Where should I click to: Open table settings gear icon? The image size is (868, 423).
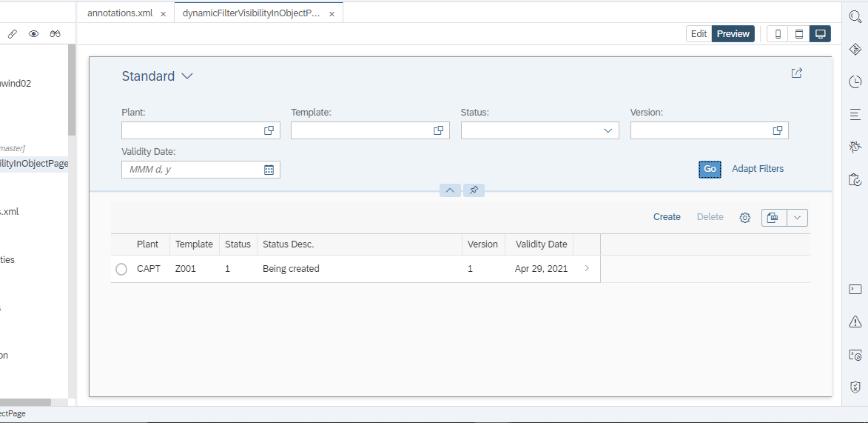(x=745, y=218)
